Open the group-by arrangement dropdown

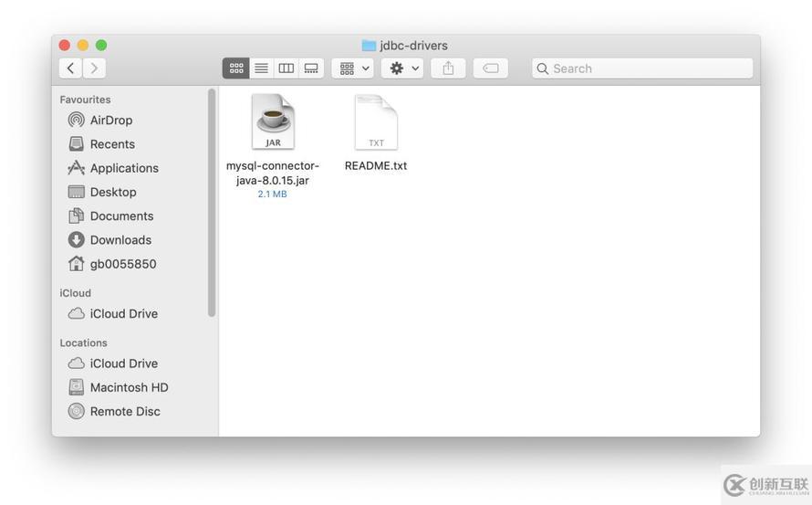coord(353,68)
